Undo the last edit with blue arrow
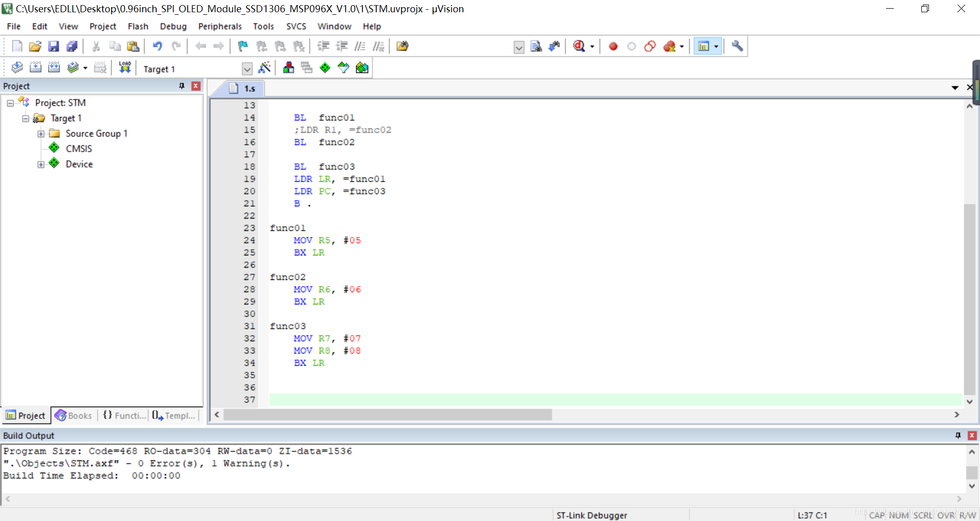980x521 pixels. click(x=158, y=46)
